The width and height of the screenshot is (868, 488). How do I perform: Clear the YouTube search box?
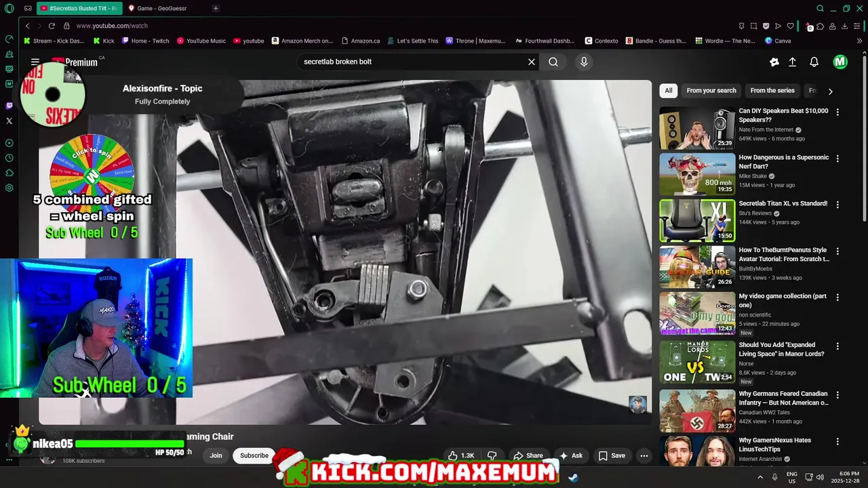point(532,62)
